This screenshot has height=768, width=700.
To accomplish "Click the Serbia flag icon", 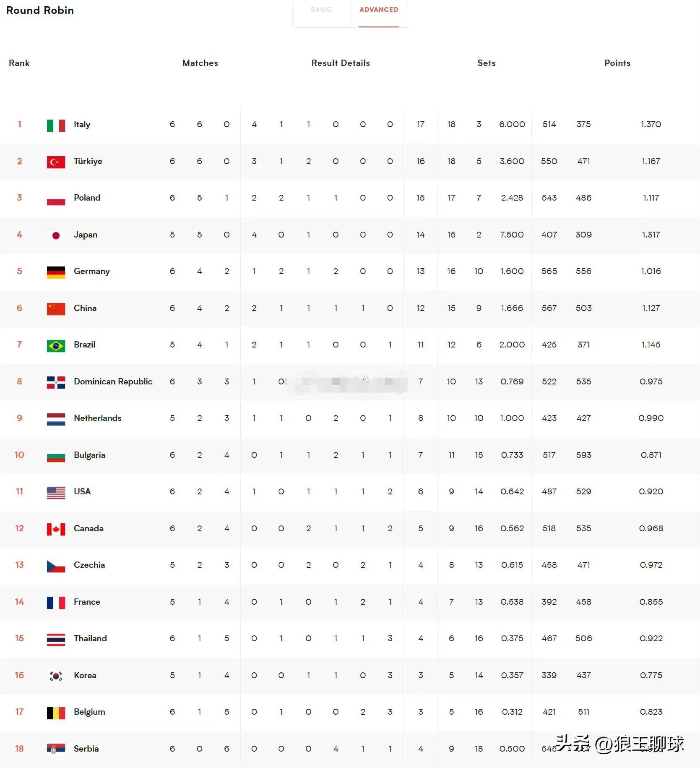I will tap(56, 750).
